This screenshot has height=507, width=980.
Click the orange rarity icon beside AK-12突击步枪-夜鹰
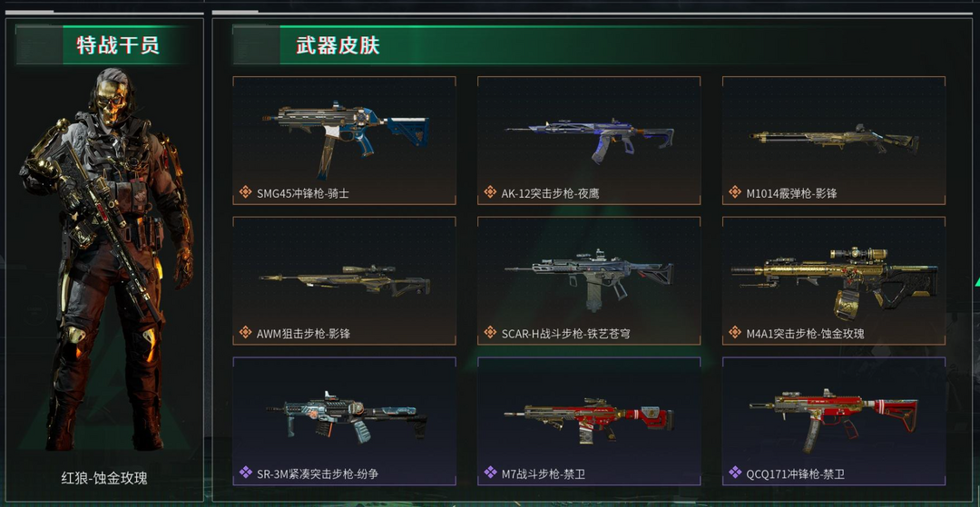click(x=491, y=193)
